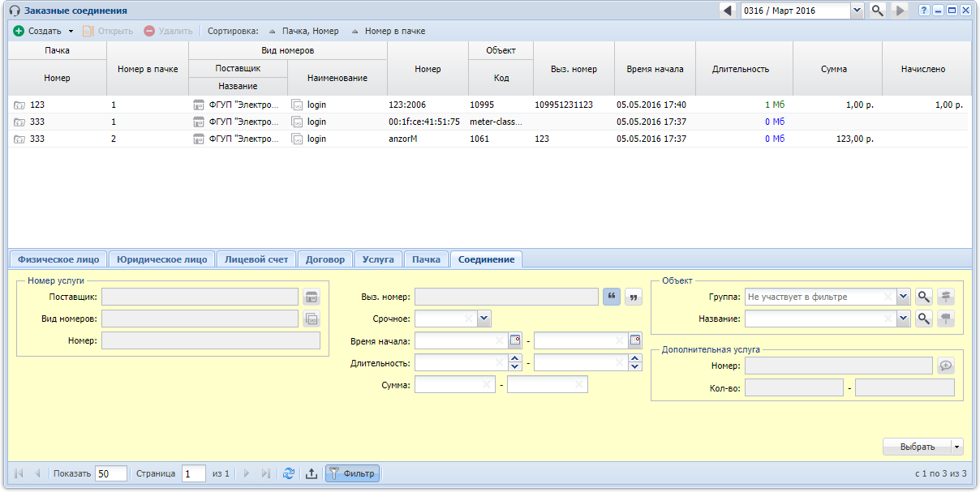
Task: Click the export icon in the paging bar
Action: (x=311, y=474)
